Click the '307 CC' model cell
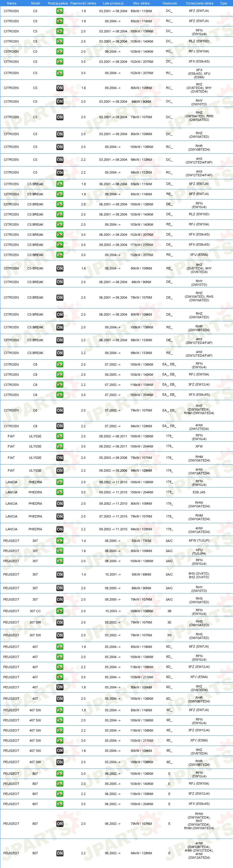 point(35,611)
